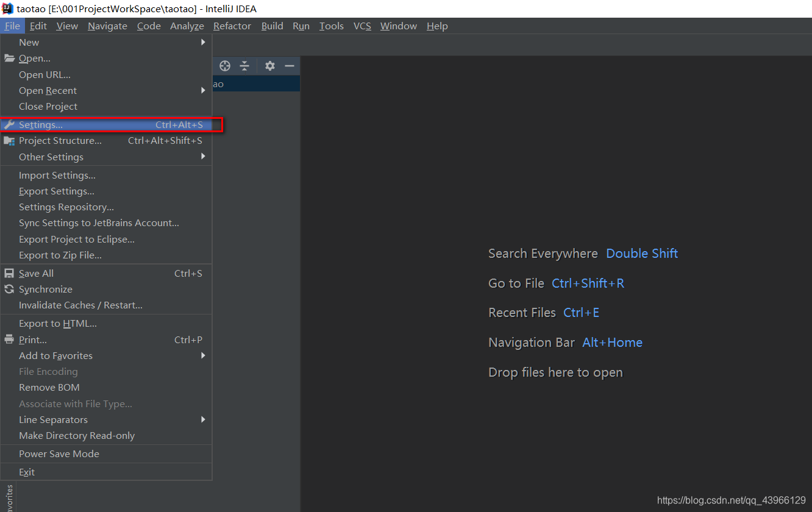Open the Tools menu
The image size is (812, 512).
click(332, 26)
